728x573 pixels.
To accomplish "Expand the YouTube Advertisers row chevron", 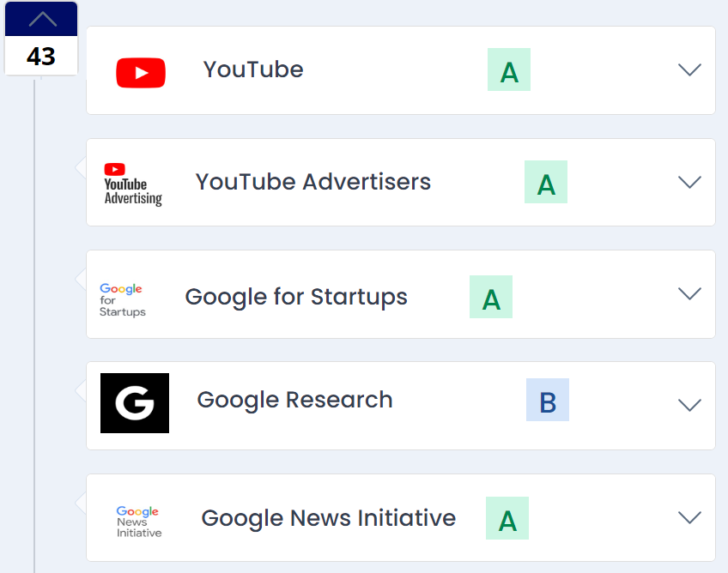I will 689,182.
